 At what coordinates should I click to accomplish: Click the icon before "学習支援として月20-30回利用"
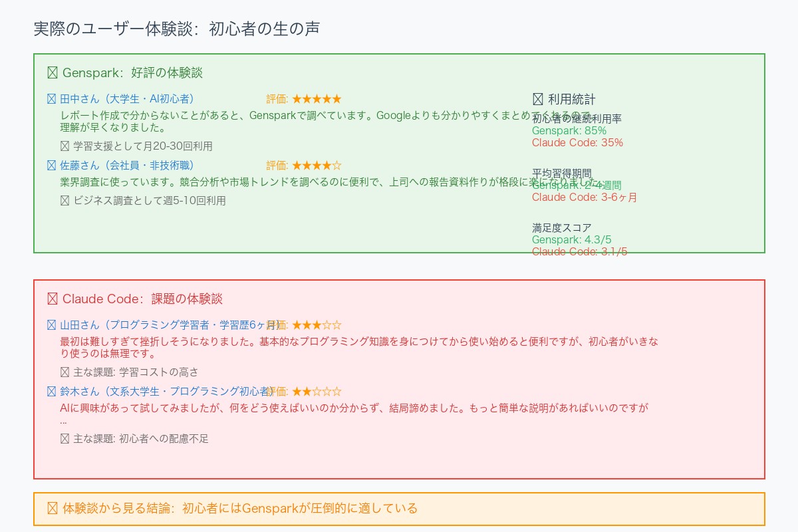[x=65, y=146]
